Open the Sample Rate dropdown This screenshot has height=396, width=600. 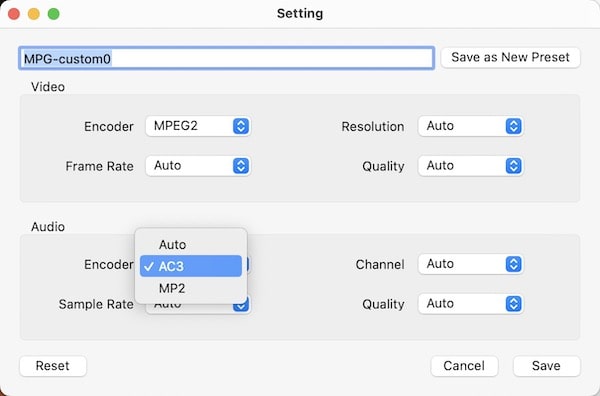pyautogui.click(x=198, y=306)
